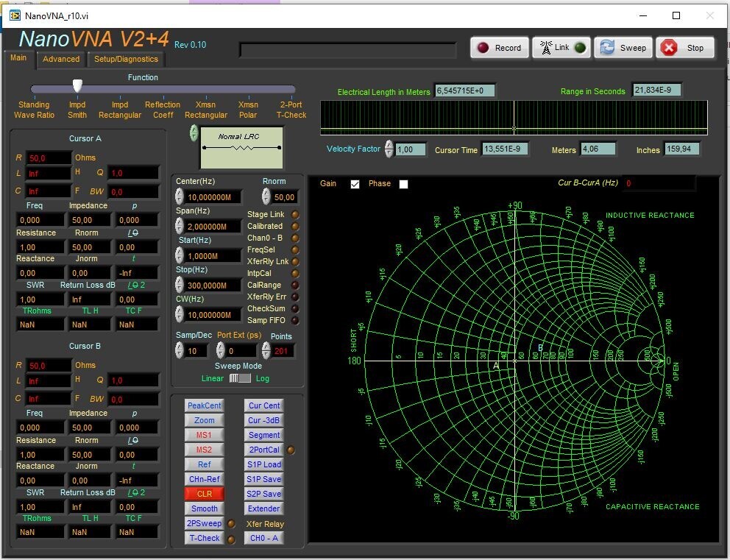Adjust the Start(Hz) stepper arrows

pos(180,255)
